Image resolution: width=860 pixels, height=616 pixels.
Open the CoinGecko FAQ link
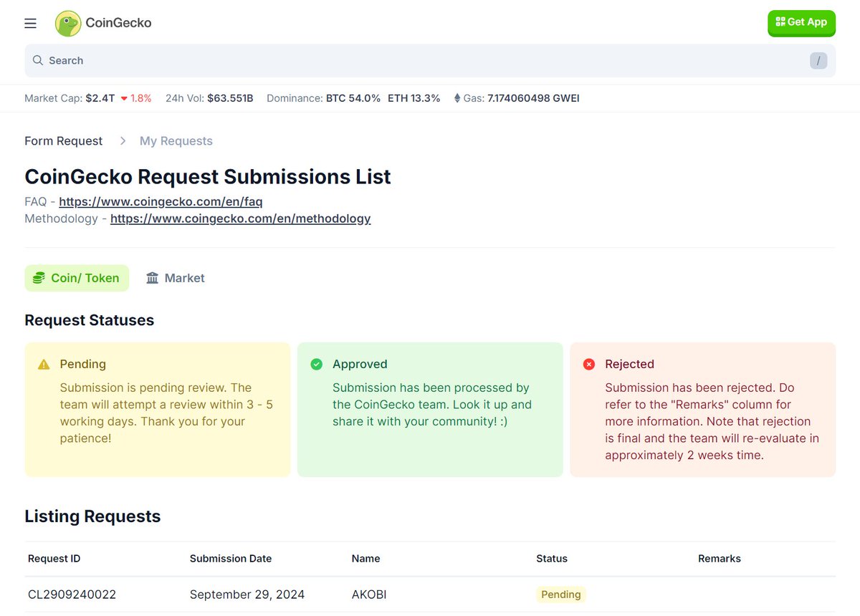tap(161, 202)
